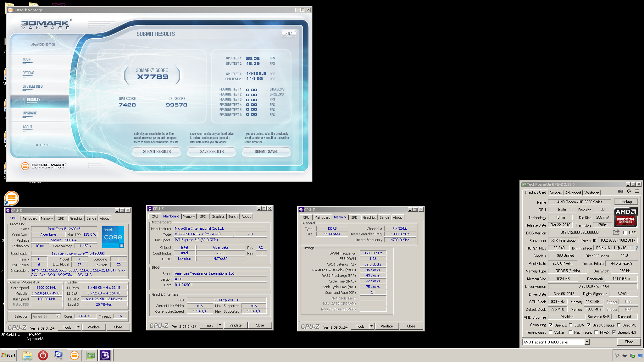Select Bench tab in Mainboard CPU-Z window
Screen dimensions: 644x362
pyautogui.click(x=233, y=217)
